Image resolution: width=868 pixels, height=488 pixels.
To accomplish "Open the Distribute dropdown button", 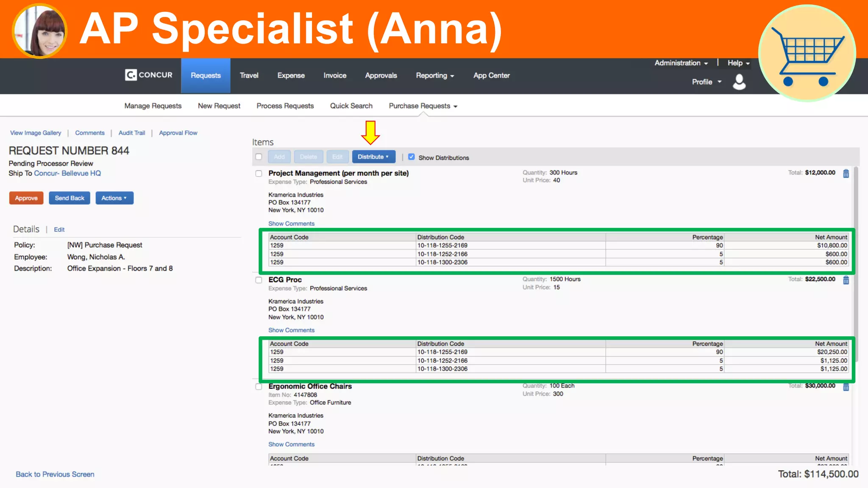I will pyautogui.click(x=373, y=157).
